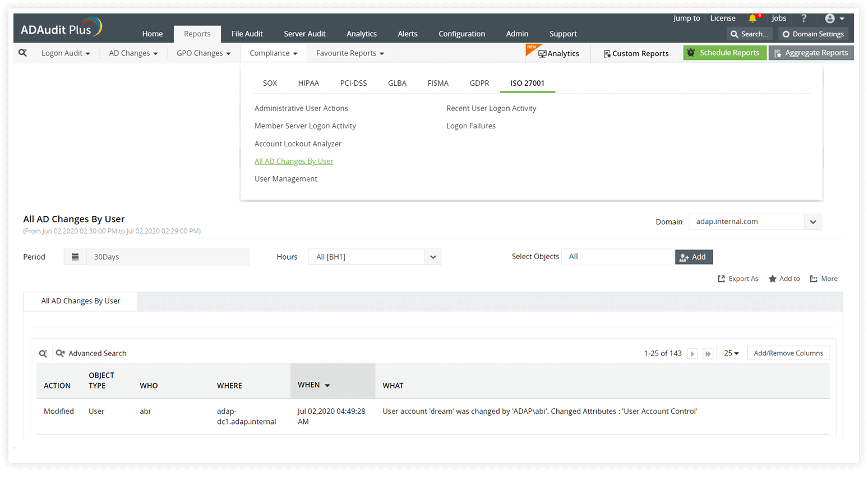Open the notification bell alerts
The height and width of the screenshot is (489, 868).
(x=754, y=18)
